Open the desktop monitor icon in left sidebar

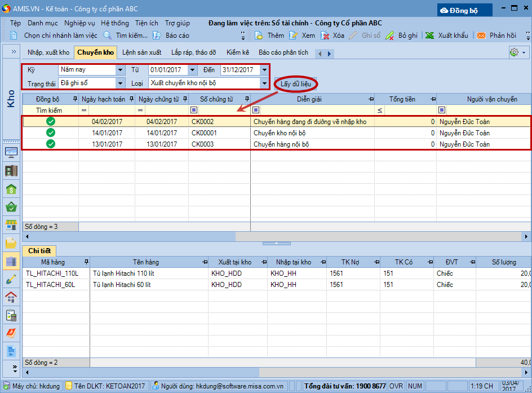coord(11,152)
